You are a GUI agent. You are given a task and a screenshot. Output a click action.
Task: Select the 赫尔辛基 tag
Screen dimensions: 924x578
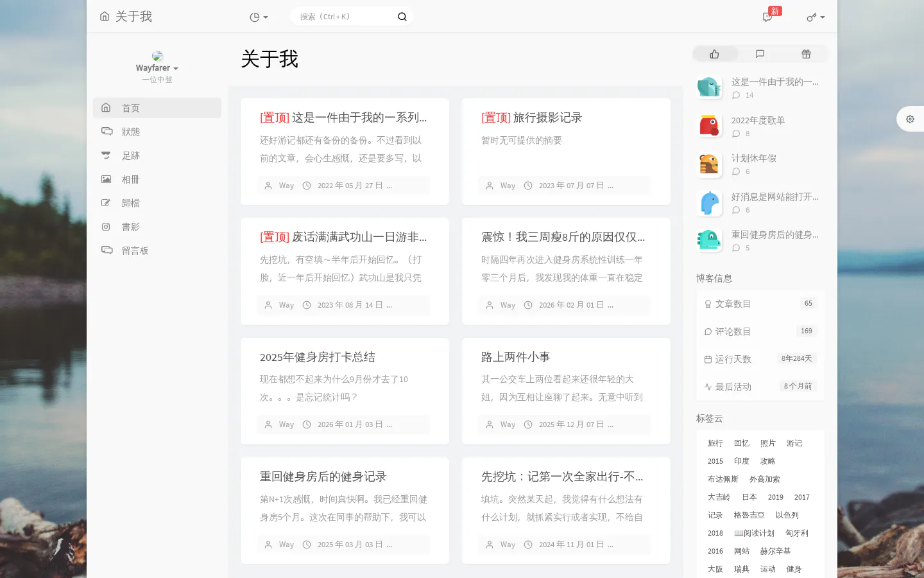(776, 551)
